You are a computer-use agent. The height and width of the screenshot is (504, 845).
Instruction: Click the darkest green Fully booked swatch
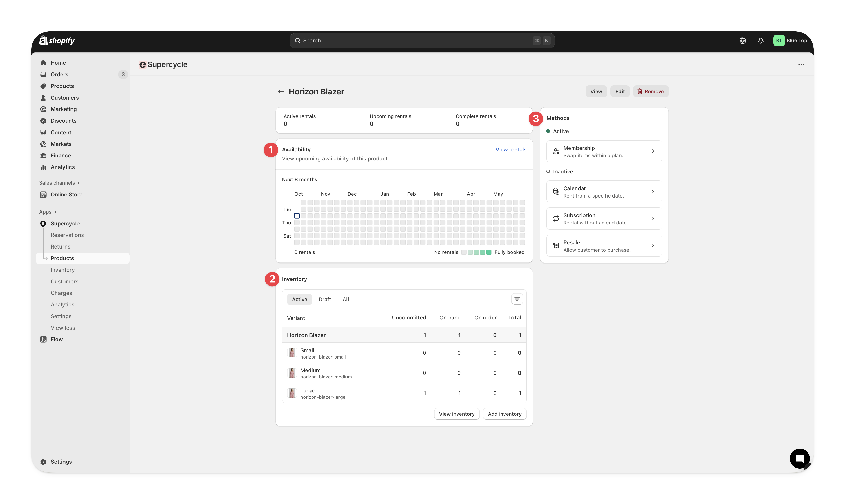489,252
